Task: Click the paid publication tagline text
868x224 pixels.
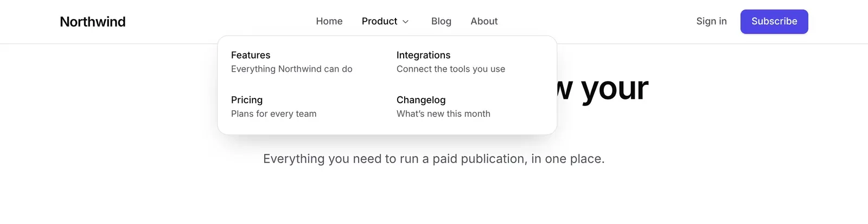Action: click(434, 159)
